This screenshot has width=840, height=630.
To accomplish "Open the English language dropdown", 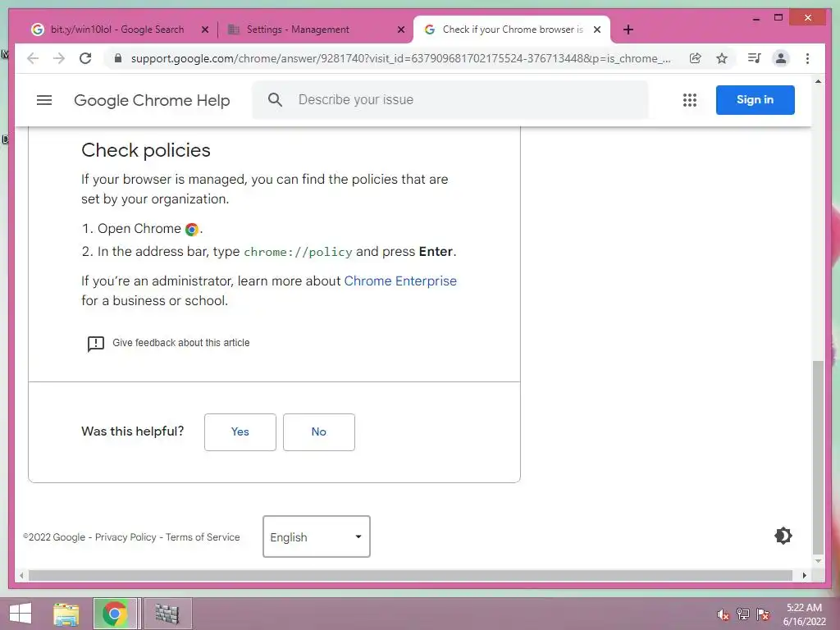I will pos(316,536).
